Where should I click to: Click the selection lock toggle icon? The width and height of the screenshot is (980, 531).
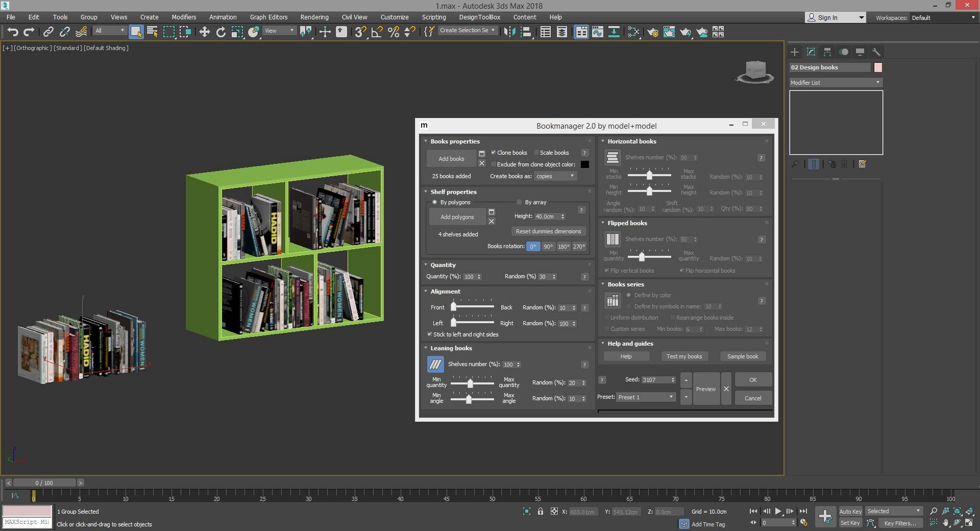click(x=541, y=511)
